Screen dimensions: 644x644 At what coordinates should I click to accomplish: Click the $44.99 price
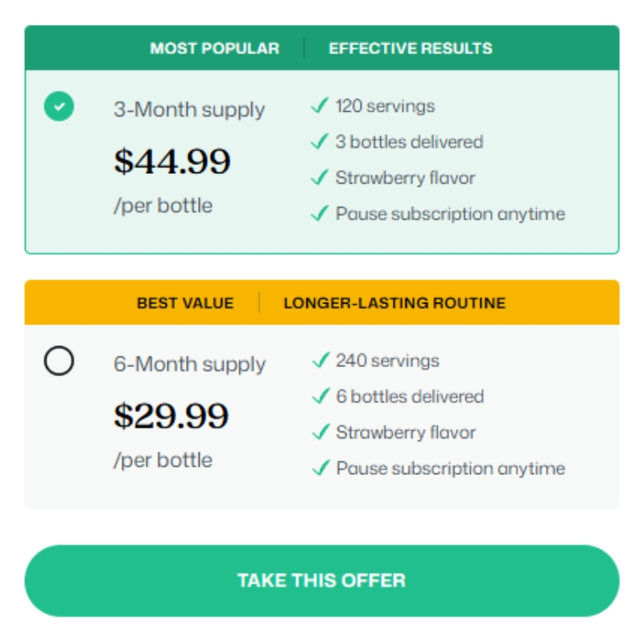(172, 162)
